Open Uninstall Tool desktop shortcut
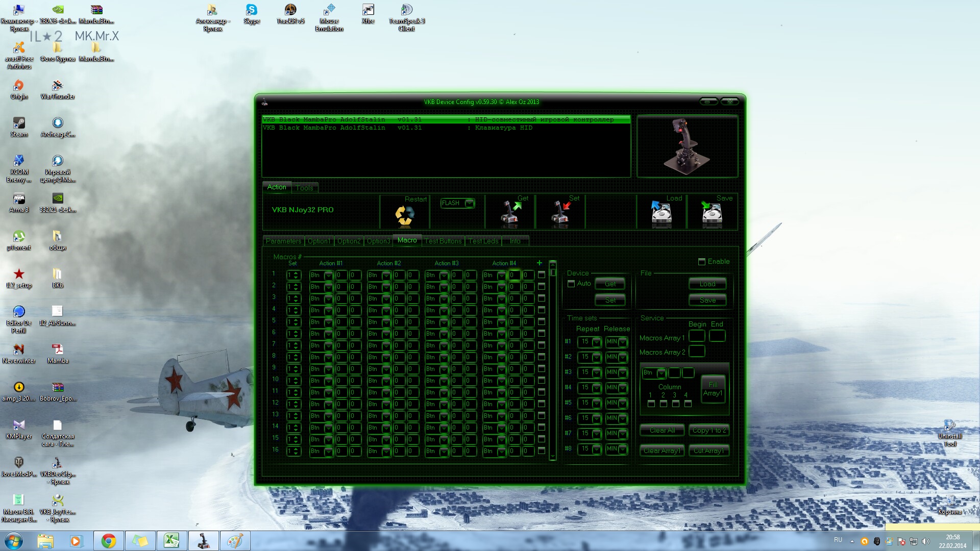 (x=949, y=433)
